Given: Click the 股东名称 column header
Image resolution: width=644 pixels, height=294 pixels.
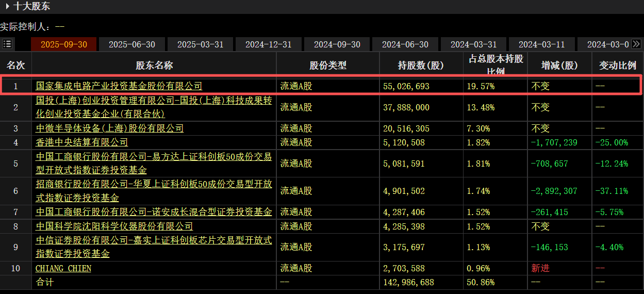Looking at the screenshot, I should pyautogui.click(x=154, y=66).
